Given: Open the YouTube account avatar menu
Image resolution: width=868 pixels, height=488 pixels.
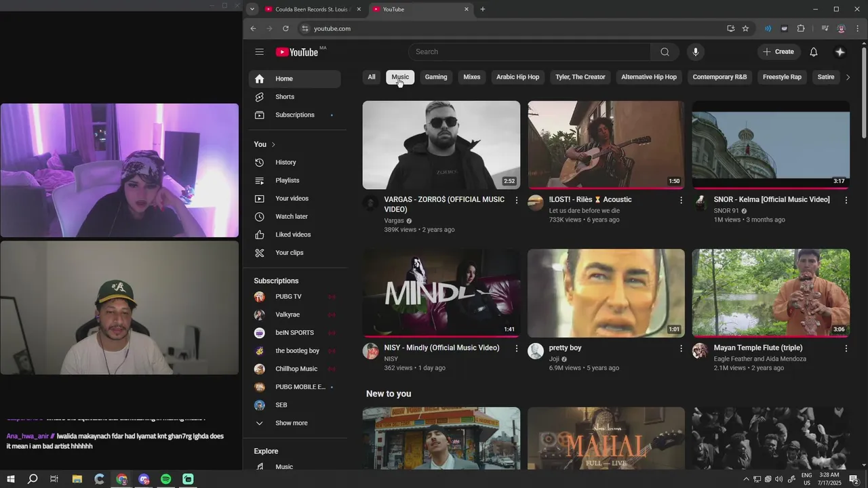Looking at the screenshot, I should click(x=840, y=52).
